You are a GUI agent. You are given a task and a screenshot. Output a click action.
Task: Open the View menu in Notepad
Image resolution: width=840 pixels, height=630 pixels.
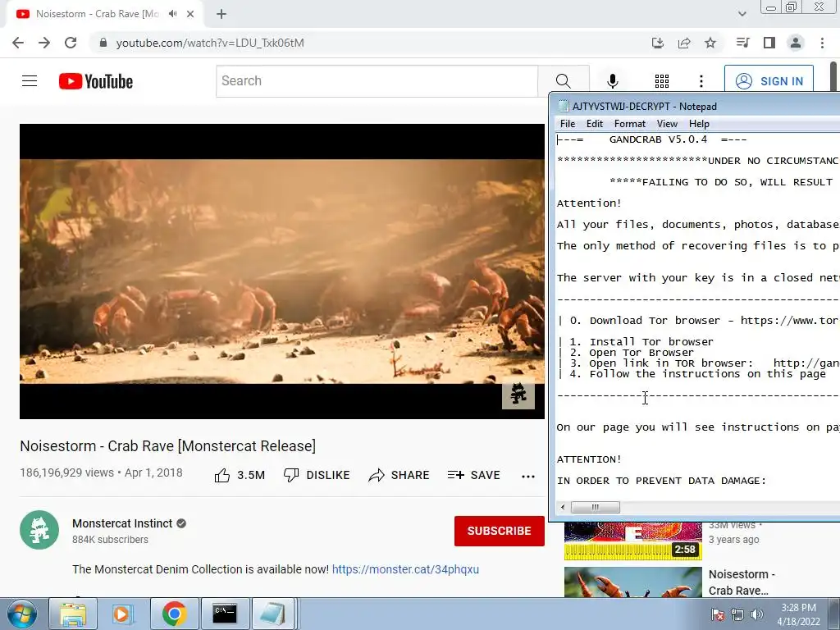click(667, 124)
